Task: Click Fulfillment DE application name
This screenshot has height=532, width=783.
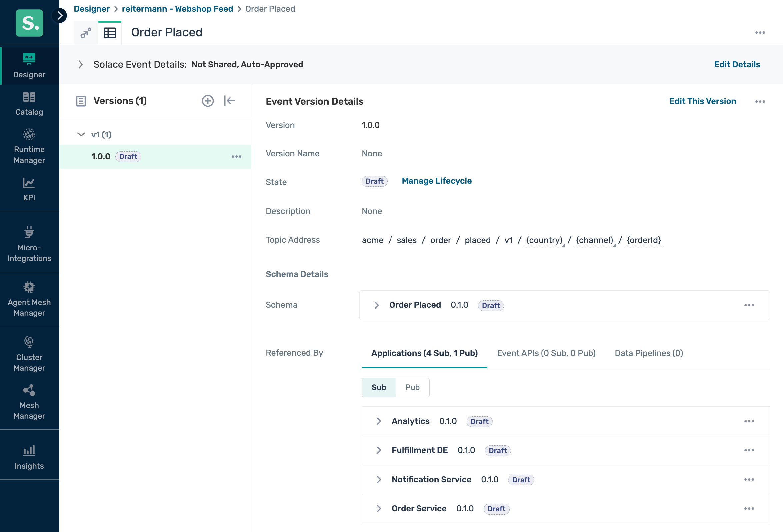Action: tap(419, 450)
